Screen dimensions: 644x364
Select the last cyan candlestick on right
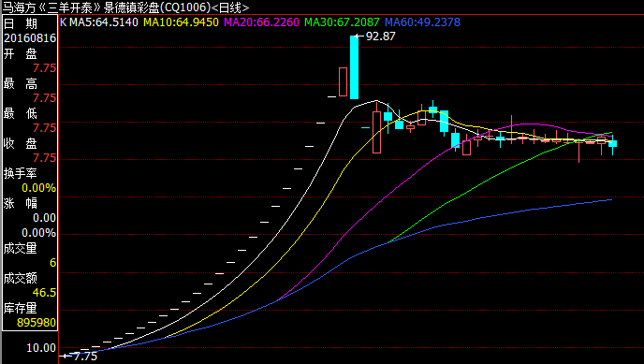[x=612, y=143]
